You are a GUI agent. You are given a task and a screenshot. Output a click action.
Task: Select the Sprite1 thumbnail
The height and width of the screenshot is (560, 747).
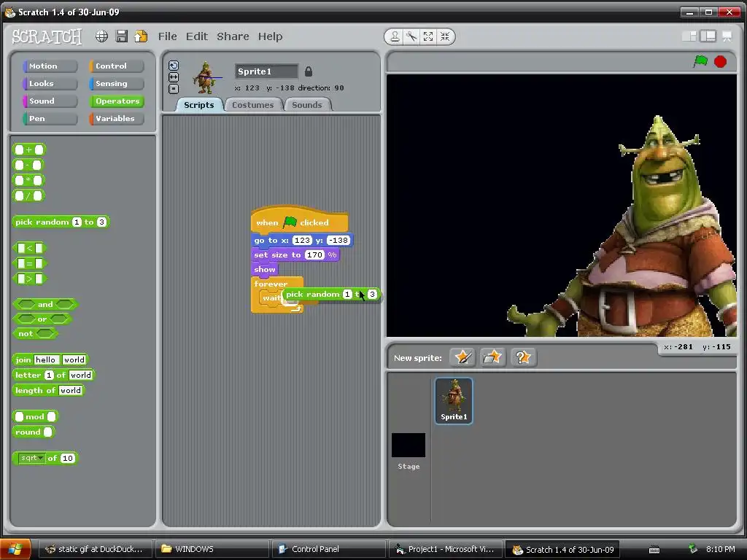[x=454, y=400]
